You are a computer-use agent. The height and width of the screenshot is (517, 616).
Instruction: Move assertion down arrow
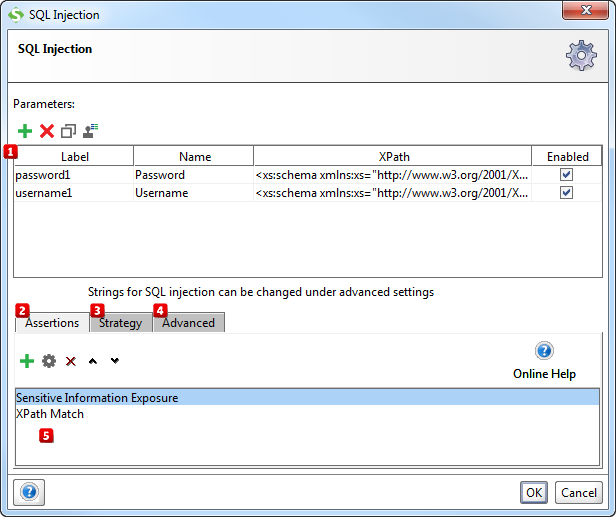pos(115,360)
